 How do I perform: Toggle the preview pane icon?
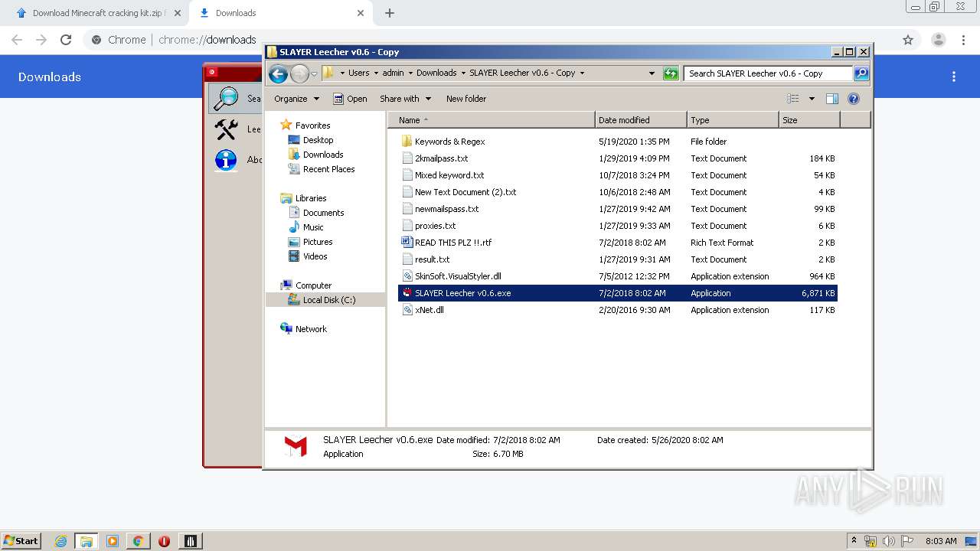pos(832,99)
